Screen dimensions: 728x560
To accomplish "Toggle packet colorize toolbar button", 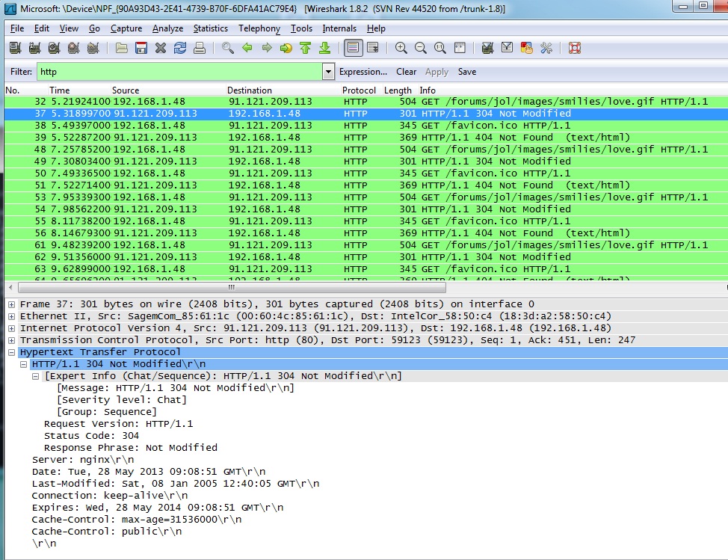I will pos(353,48).
